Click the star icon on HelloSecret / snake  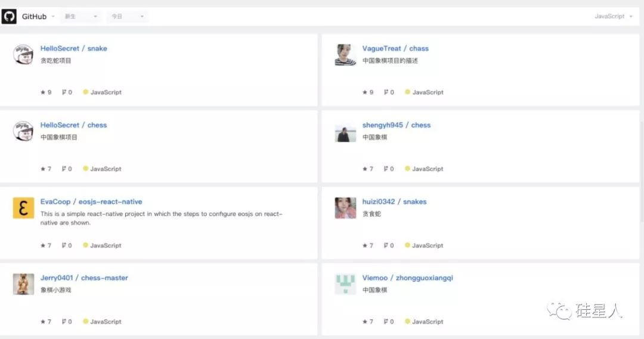coord(43,92)
